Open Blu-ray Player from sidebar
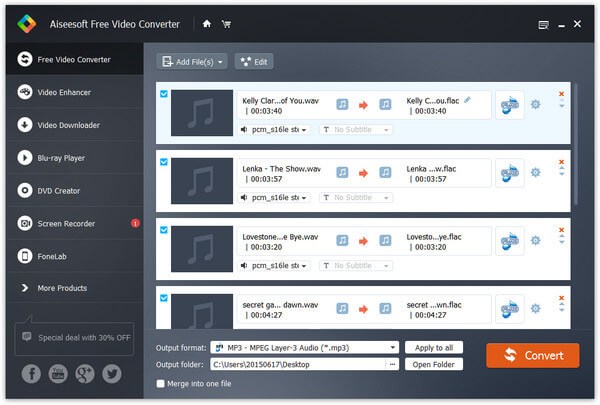 pyautogui.click(x=75, y=158)
